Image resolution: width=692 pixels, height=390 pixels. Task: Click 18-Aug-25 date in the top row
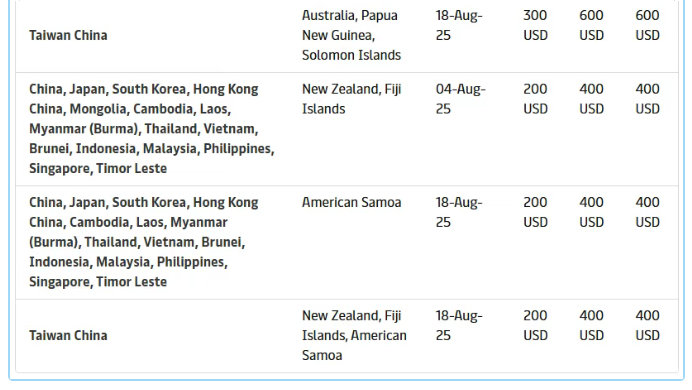pos(459,25)
